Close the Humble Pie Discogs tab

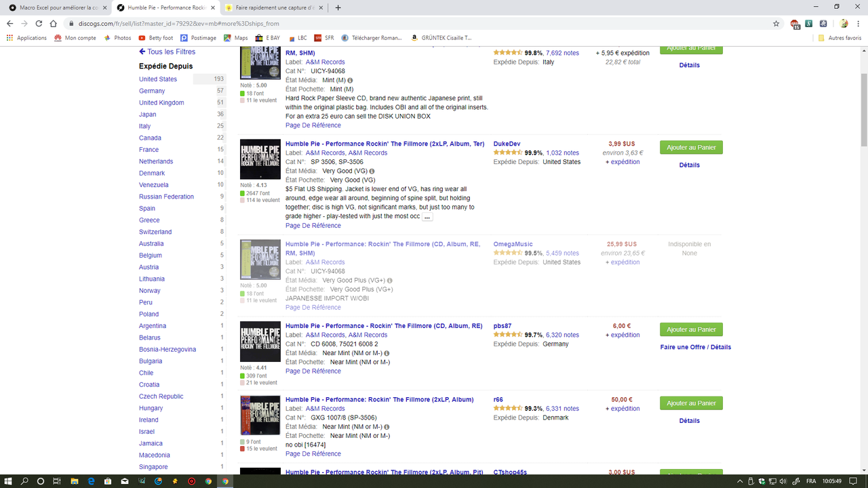(213, 7)
